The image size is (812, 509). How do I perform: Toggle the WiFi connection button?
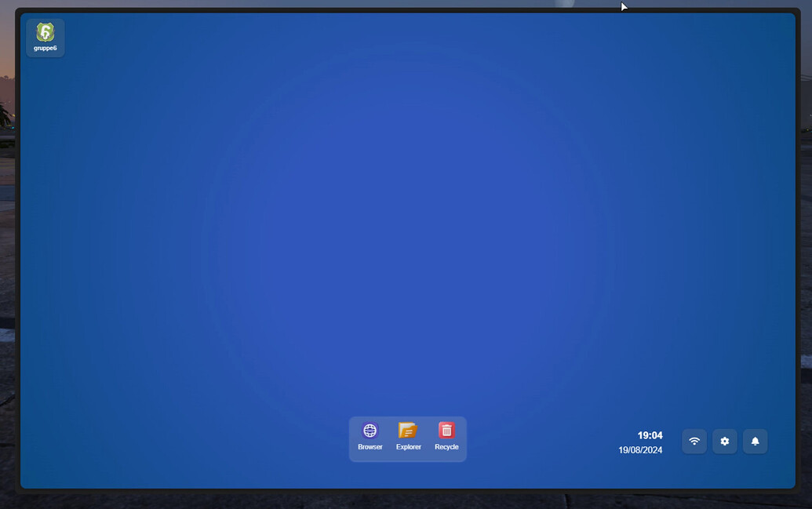(694, 441)
